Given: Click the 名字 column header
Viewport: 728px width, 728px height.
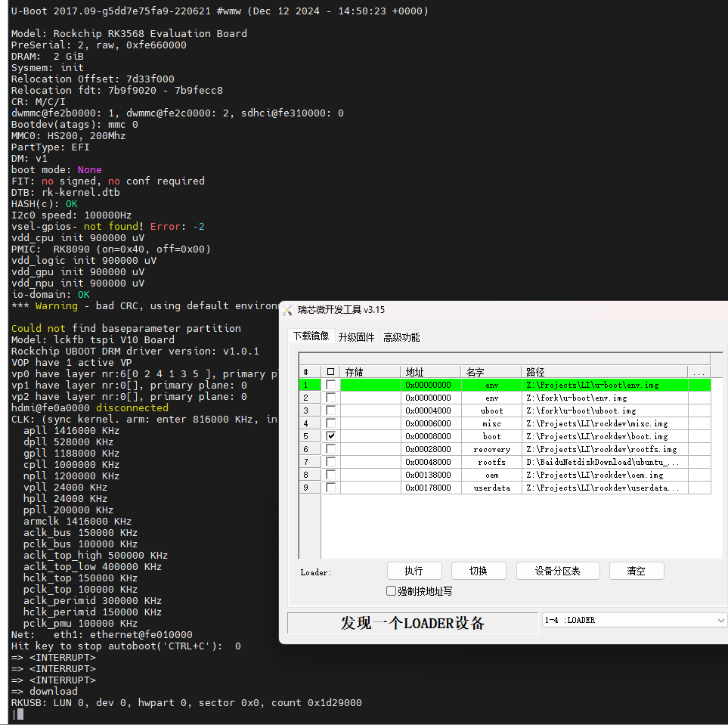Looking at the screenshot, I should [x=491, y=372].
